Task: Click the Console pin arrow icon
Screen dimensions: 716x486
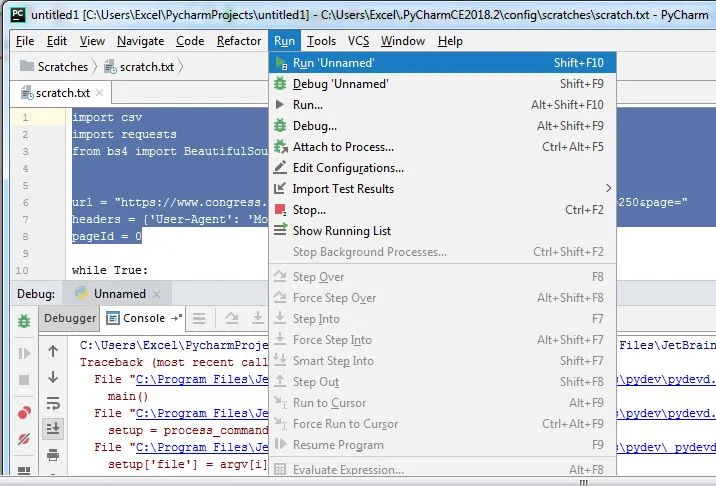Action: click(176, 318)
